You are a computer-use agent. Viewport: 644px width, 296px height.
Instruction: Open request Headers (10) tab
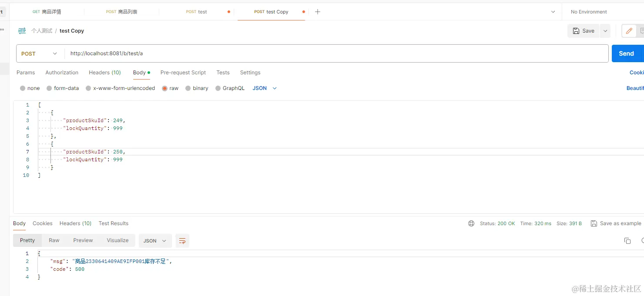click(x=105, y=73)
